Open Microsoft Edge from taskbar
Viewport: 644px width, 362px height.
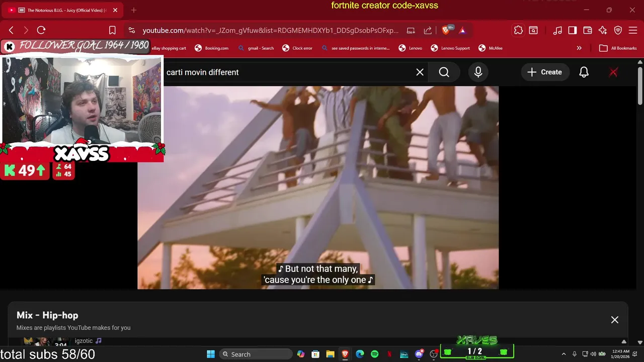360,354
